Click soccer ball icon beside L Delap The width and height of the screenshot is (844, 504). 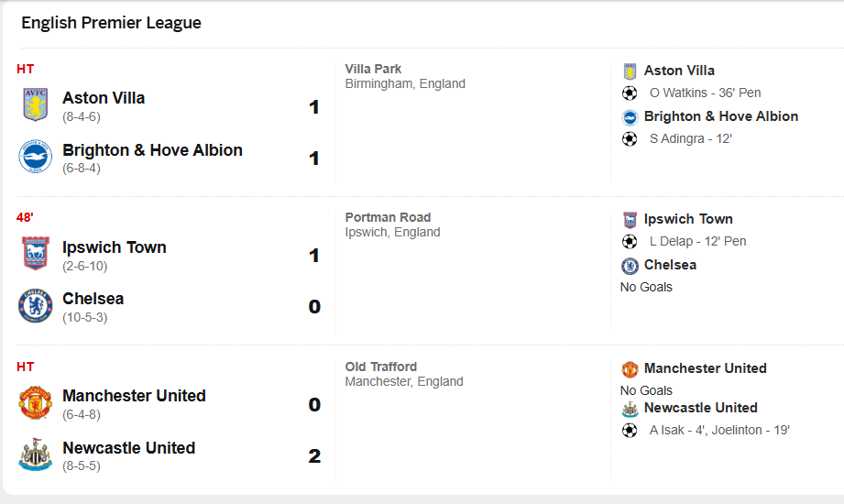pyautogui.click(x=630, y=242)
